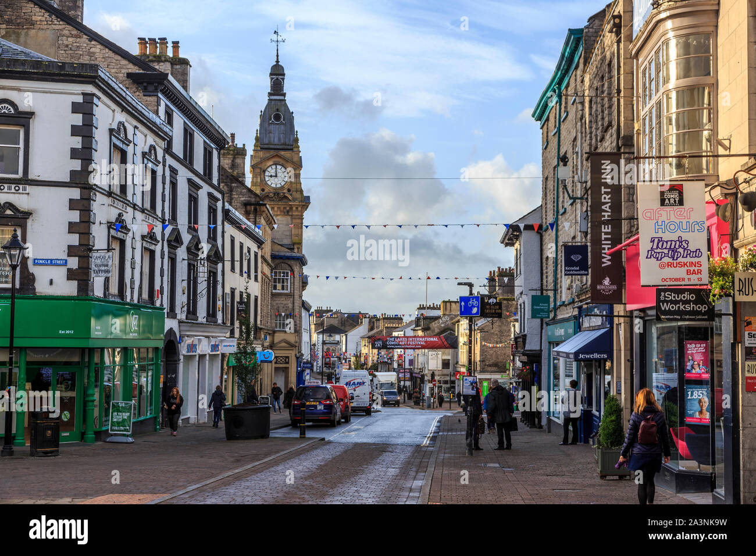The width and height of the screenshot is (756, 556).
Task: Select the White Hart Inn vertical banner
Action: pos(606,228)
